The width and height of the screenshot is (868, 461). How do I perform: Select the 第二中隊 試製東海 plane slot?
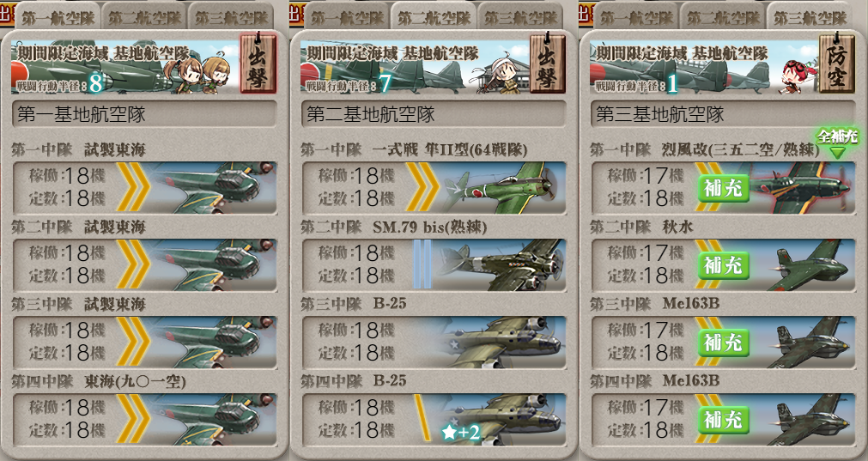click(x=144, y=265)
